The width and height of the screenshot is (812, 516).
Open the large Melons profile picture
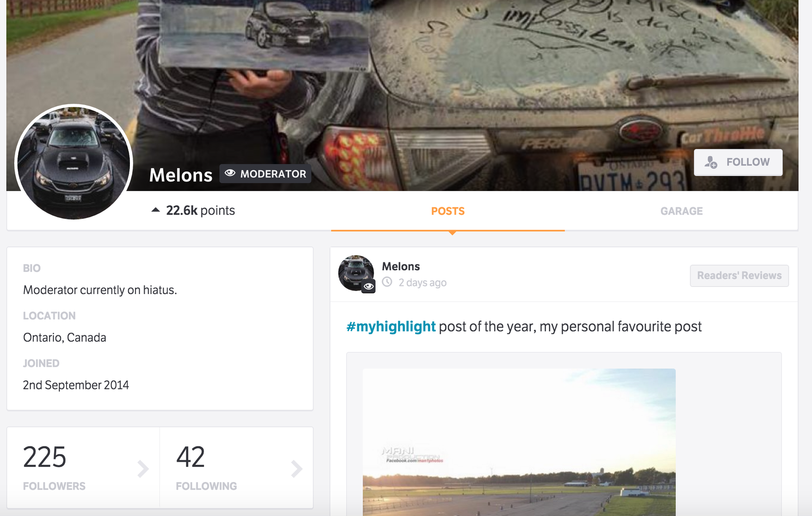74,163
